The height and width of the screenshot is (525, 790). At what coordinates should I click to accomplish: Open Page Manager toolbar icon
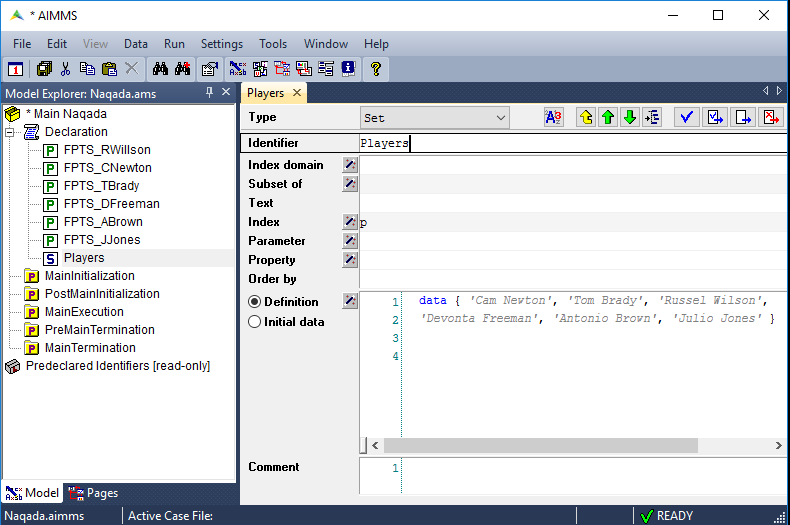pos(282,69)
